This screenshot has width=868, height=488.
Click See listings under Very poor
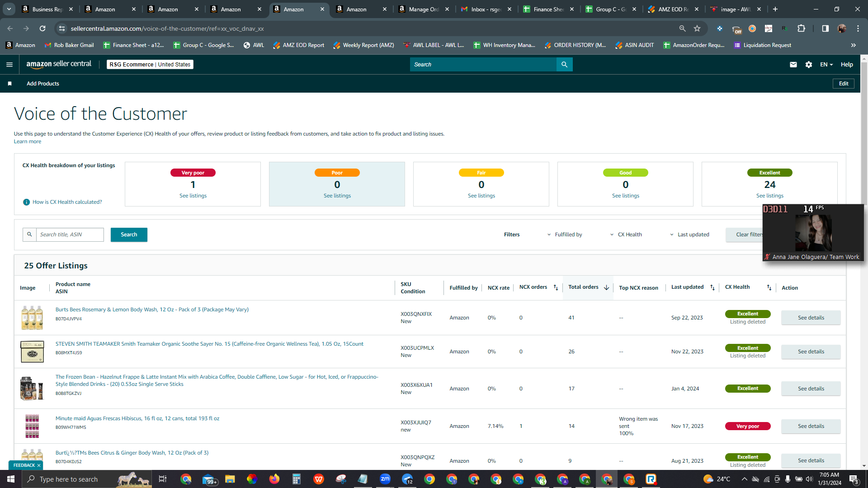tap(193, 196)
